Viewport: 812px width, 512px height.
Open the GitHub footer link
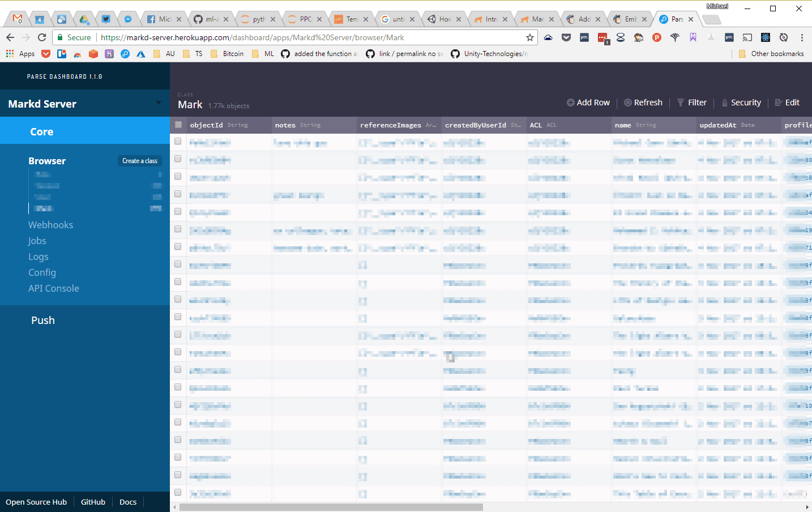point(93,502)
